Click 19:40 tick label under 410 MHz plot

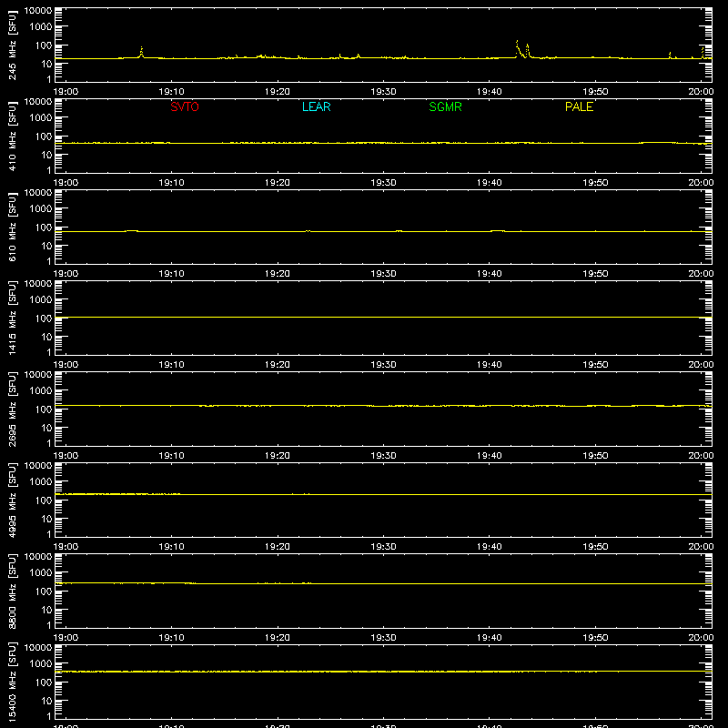coord(489,183)
